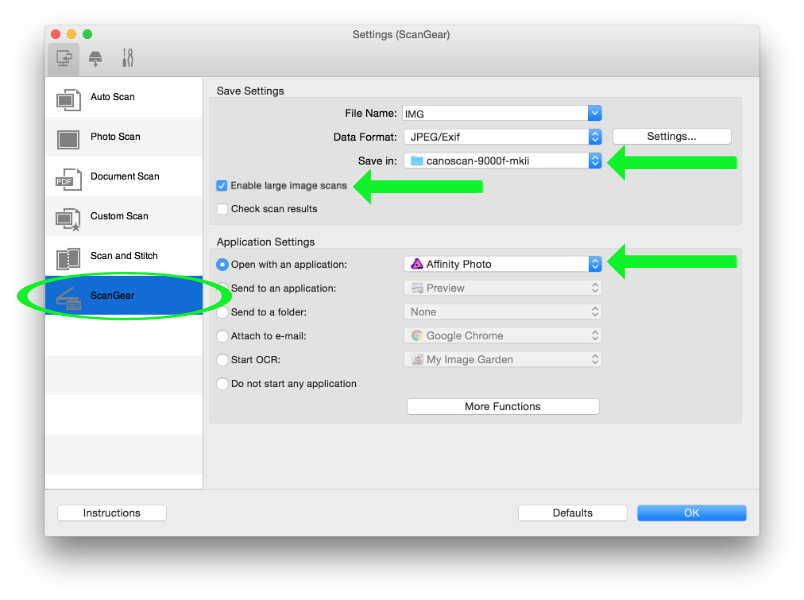The height and width of the screenshot is (600, 804).
Task: Select Start OCR option
Action: 222,360
